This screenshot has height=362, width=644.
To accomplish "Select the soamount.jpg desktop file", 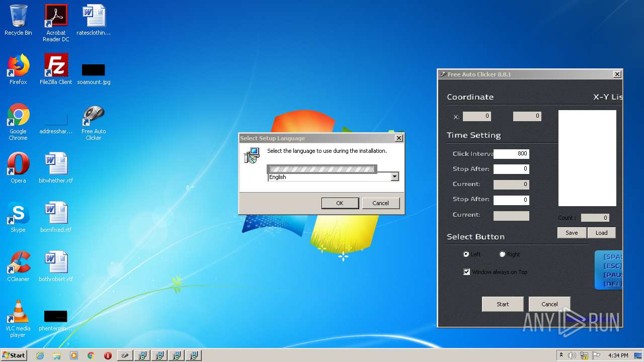I will pos(94,73).
